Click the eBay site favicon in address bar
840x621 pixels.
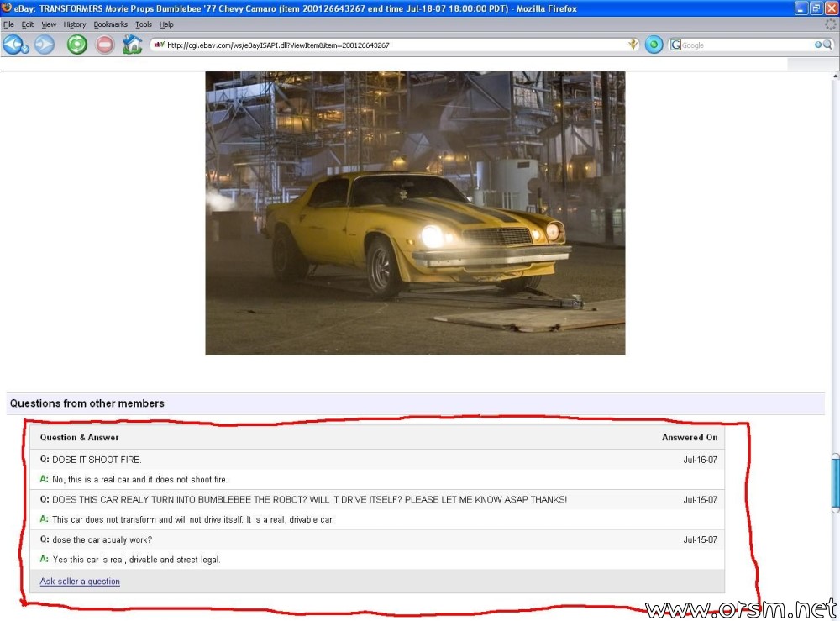point(159,45)
